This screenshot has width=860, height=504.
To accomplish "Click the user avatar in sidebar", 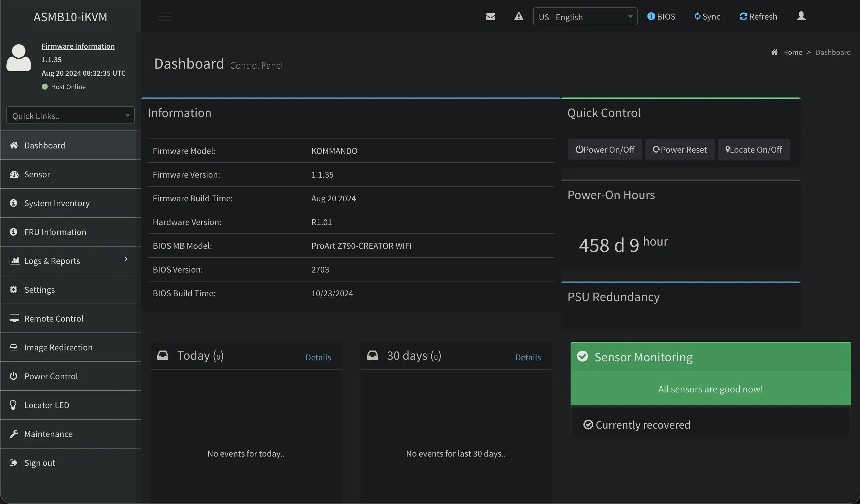I will point(19,58).
